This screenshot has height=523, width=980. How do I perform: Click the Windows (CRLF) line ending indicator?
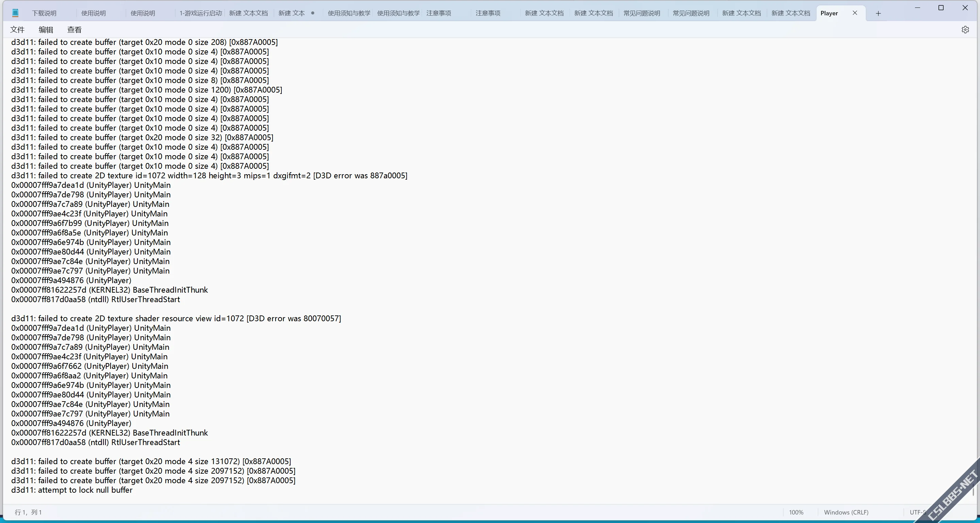846,512
